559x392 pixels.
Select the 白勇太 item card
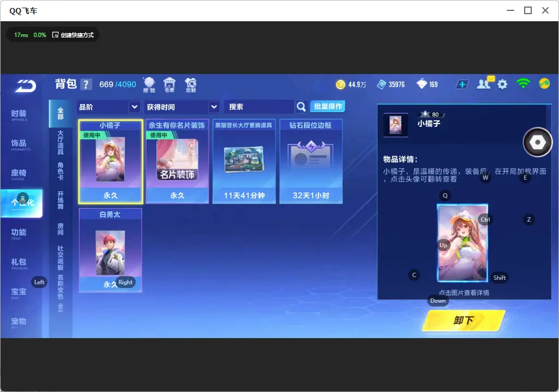(x=111, y=250)
